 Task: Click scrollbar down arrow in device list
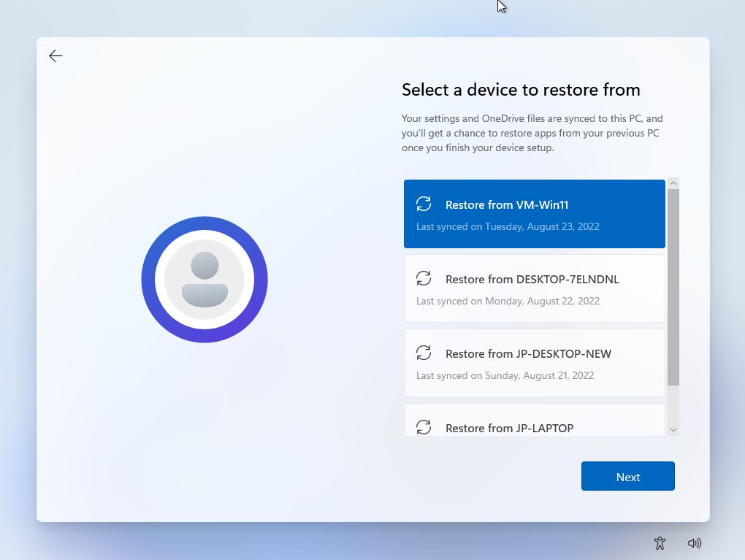tap(673, 430)
